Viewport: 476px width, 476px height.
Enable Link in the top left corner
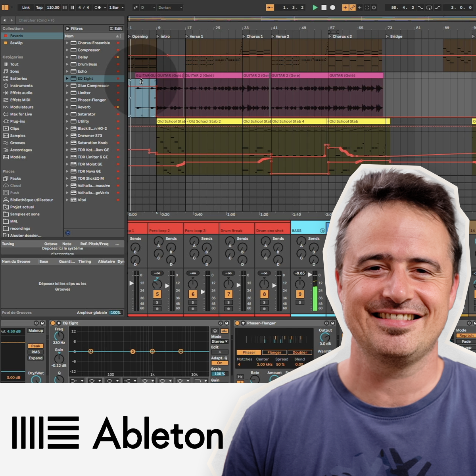tap(26, 7)
